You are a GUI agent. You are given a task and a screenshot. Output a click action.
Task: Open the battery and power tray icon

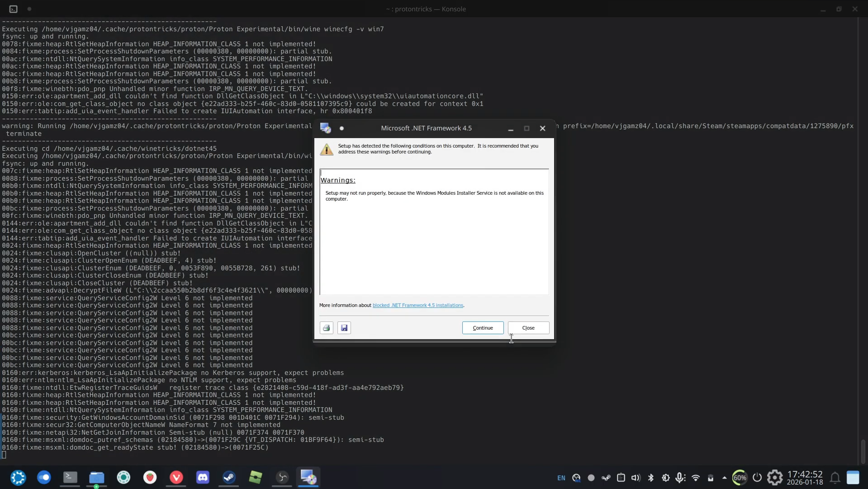(711, 478)
